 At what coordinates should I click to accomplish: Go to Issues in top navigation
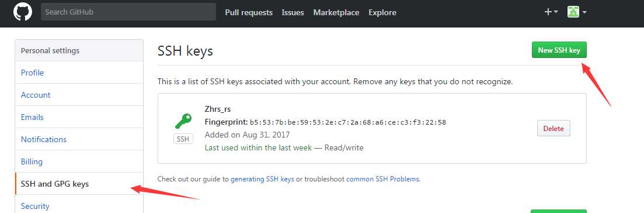tap(293, 12)
